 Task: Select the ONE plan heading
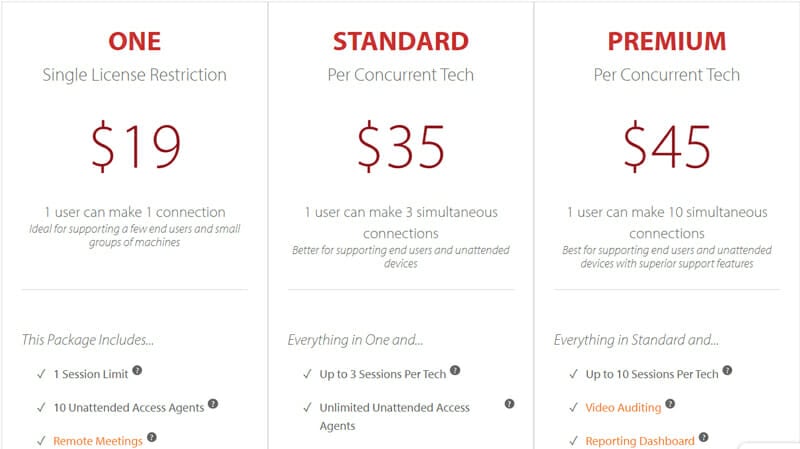click(135, 41)
